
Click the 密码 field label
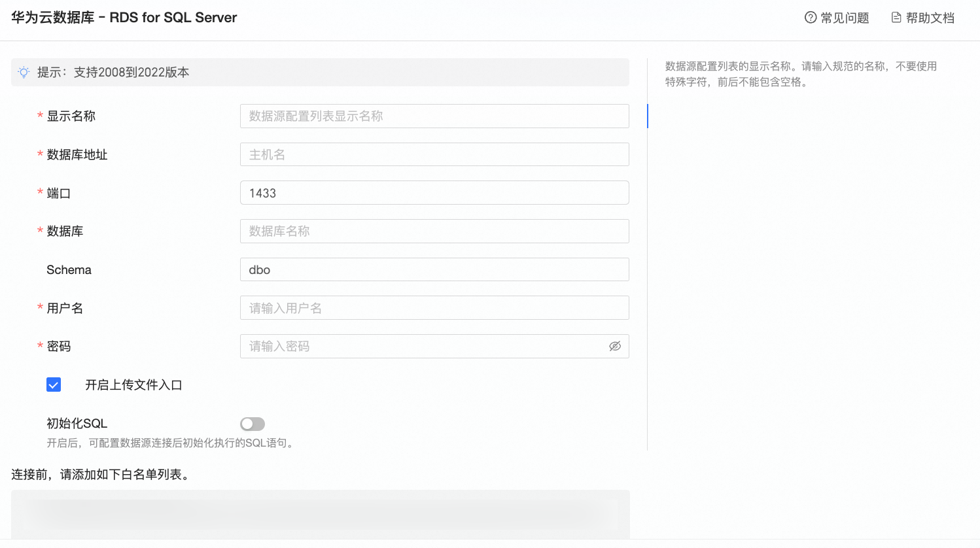(x=58, y=347)
